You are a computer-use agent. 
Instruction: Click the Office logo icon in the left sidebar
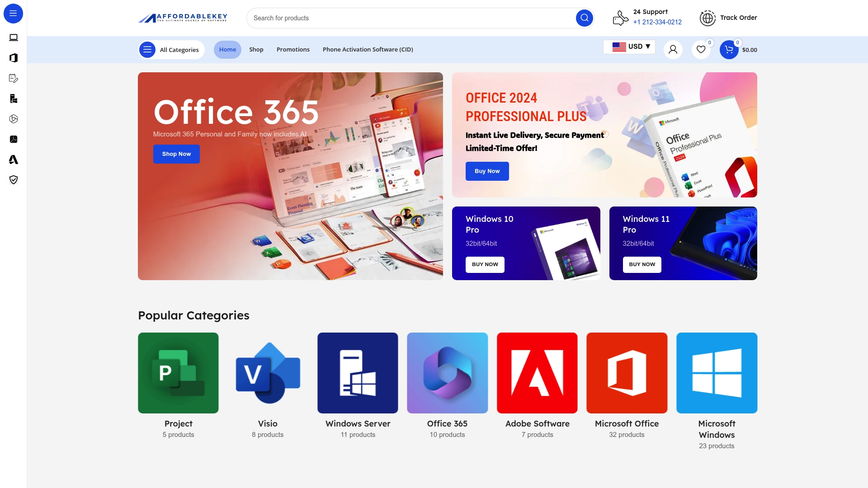coord(14,58)
